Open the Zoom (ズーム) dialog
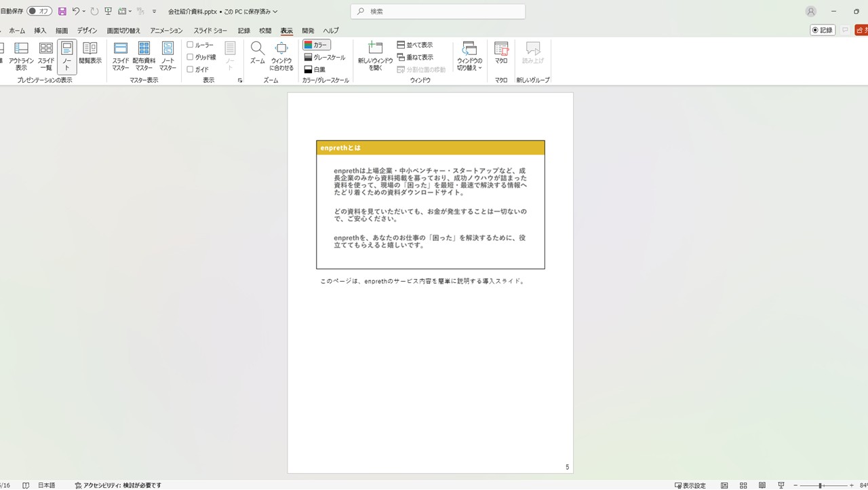 pos(258,53)
